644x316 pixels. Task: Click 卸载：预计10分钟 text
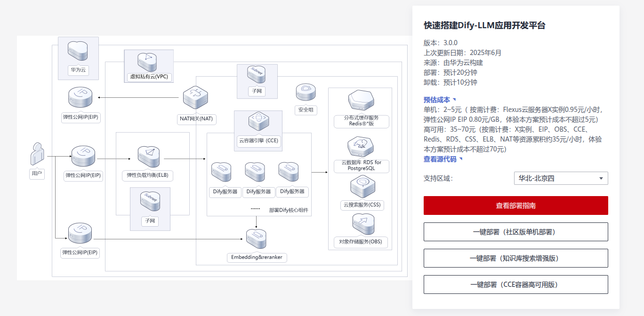[451, 82]
